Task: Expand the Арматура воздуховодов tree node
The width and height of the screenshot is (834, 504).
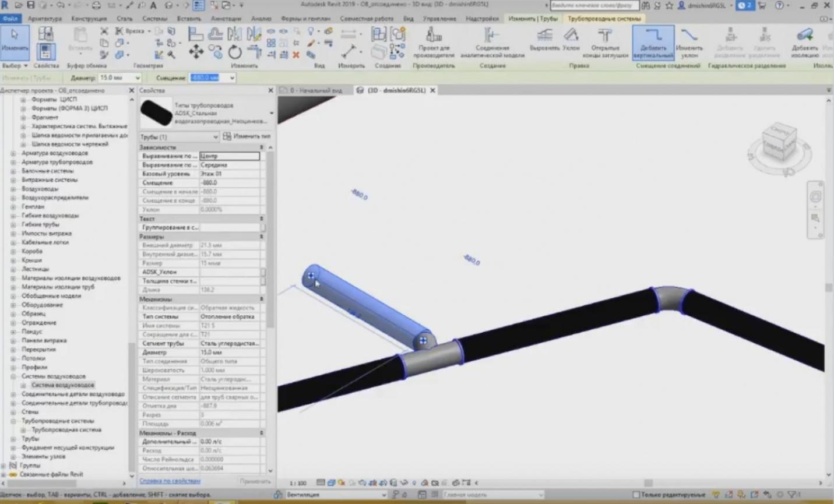Action: (13, 153)
